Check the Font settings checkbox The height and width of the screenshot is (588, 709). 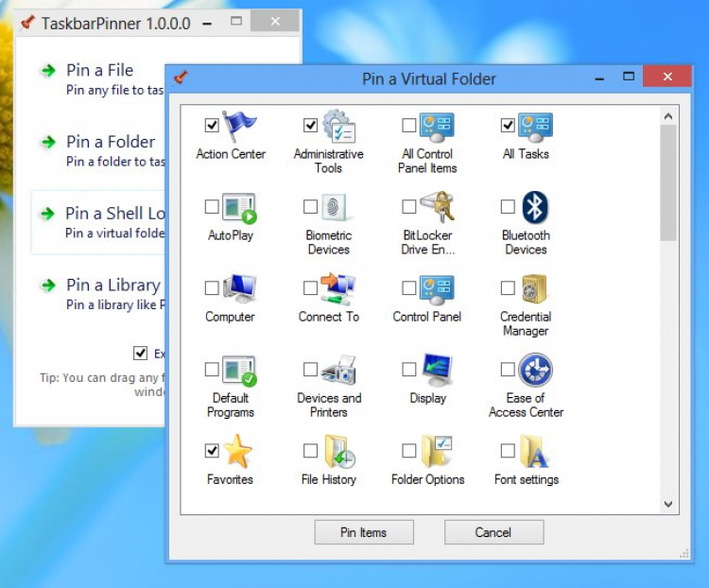[x=508, y=451]
